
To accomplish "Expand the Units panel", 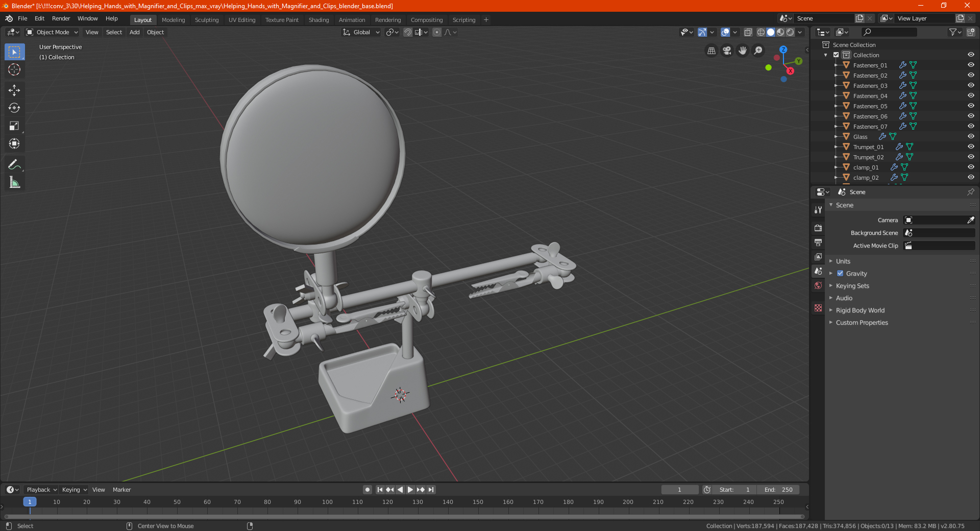I will (843, 261).
